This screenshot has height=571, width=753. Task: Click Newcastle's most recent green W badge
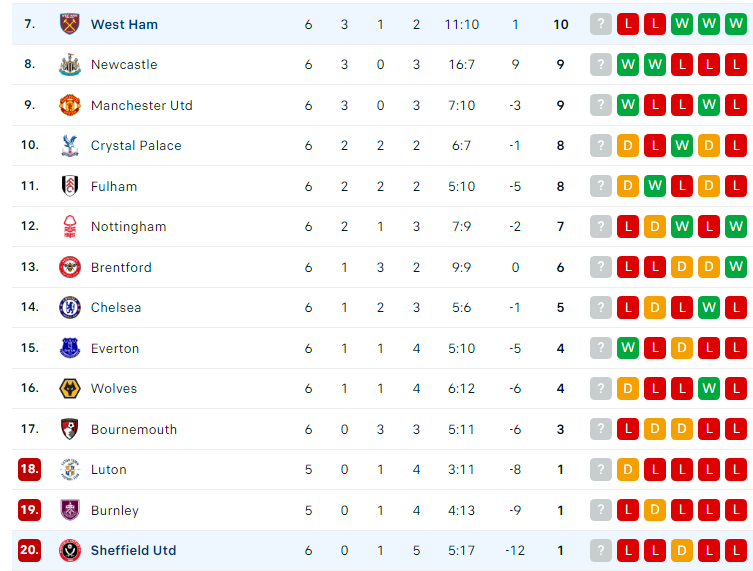[x=628, y=64]
